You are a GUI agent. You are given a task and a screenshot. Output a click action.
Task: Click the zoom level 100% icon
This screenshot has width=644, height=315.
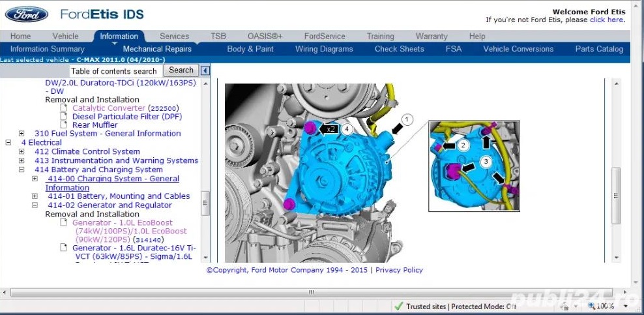coord(591,306)
